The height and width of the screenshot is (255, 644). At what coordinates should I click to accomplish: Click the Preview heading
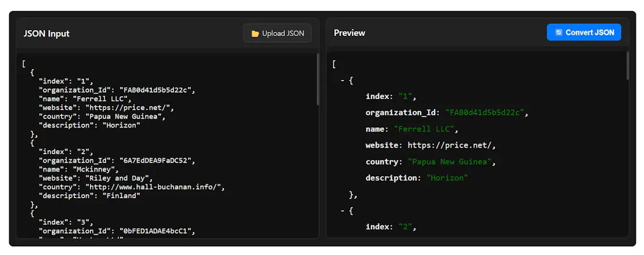(x=349, y=33)
